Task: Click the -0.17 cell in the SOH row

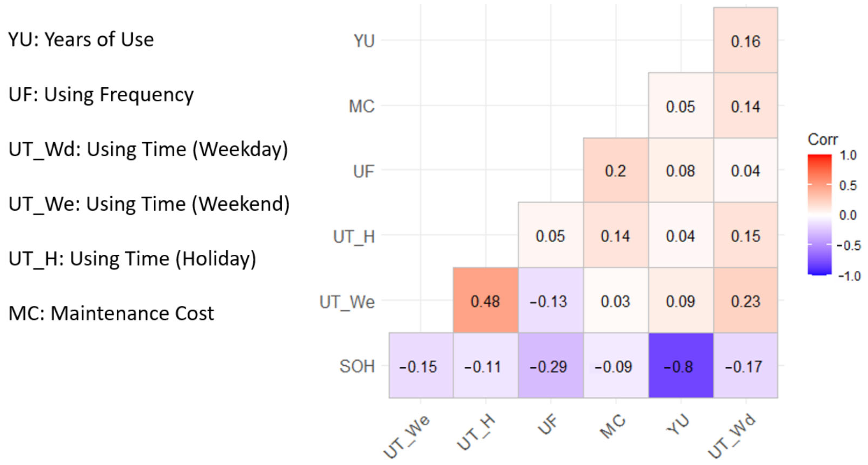Action: point(745,366)
